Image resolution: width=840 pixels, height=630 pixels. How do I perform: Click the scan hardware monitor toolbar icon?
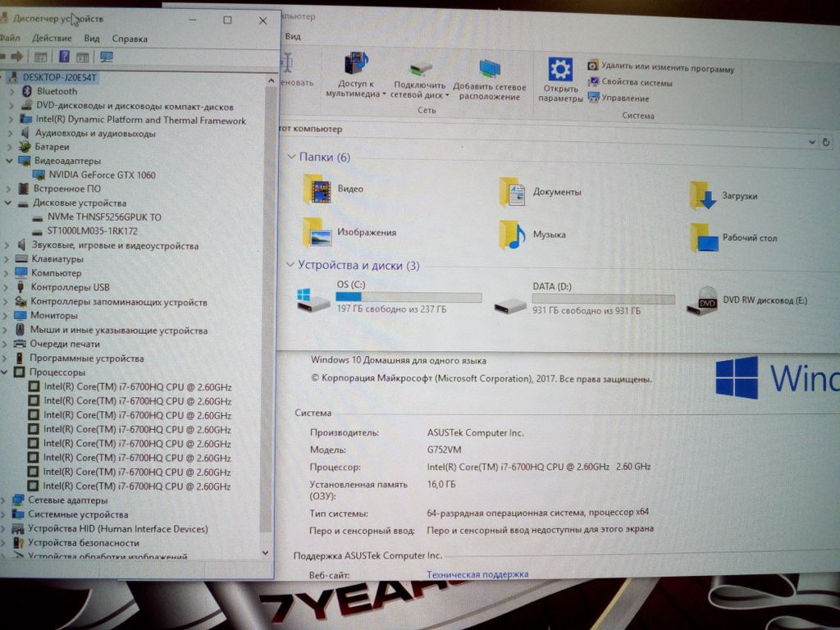coord(106,57)
